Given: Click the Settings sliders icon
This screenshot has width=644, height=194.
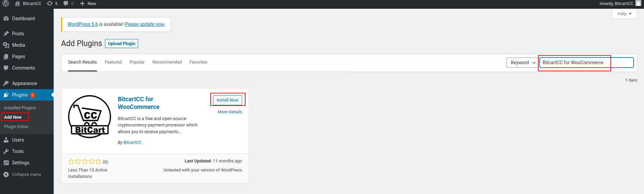Looking at the screenshot, I should pyautogui.click(x=6, y=163).
